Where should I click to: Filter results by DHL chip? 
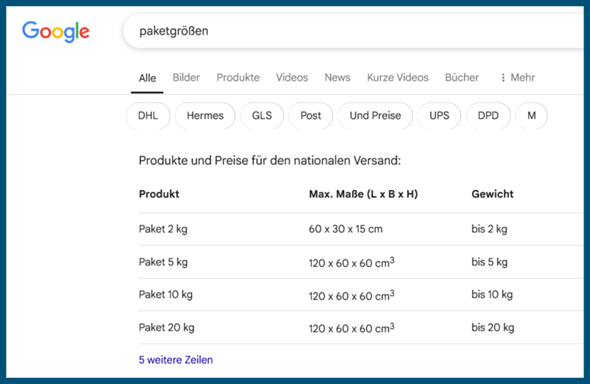tap(148, 115)
